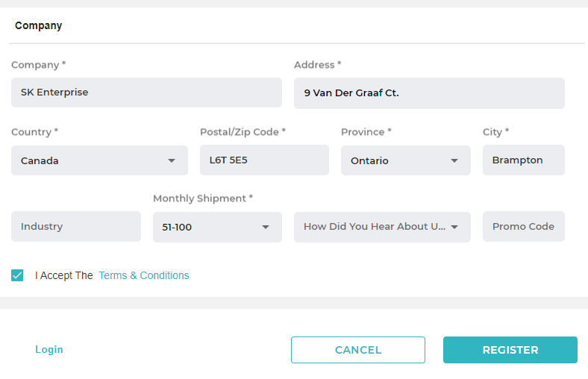The width and height of the screenshot is (588, 379).
Task: Click the empty Industry field
Action: 75,227
